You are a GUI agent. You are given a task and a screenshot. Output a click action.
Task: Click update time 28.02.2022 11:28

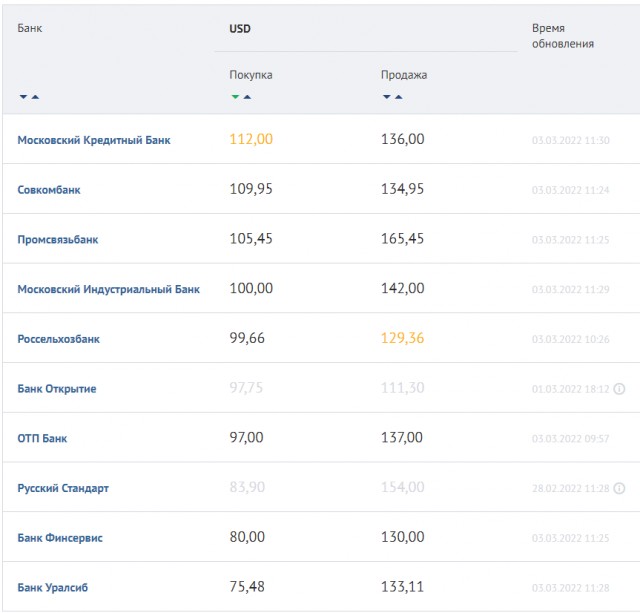[571, 489]
